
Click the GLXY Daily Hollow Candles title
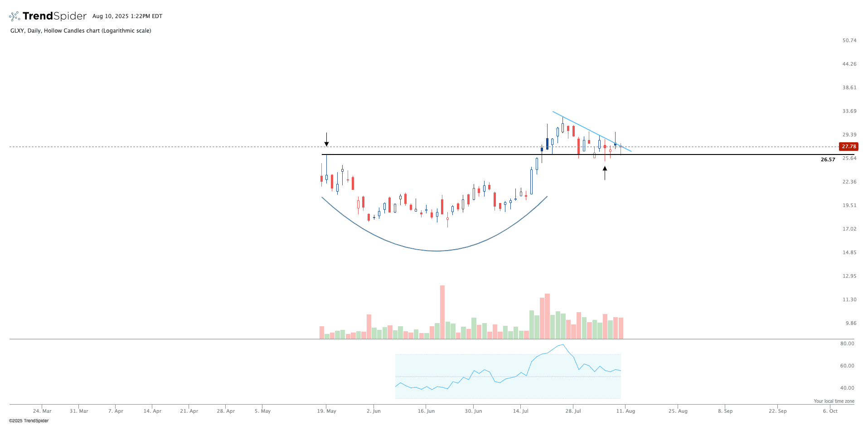(81, 31)
